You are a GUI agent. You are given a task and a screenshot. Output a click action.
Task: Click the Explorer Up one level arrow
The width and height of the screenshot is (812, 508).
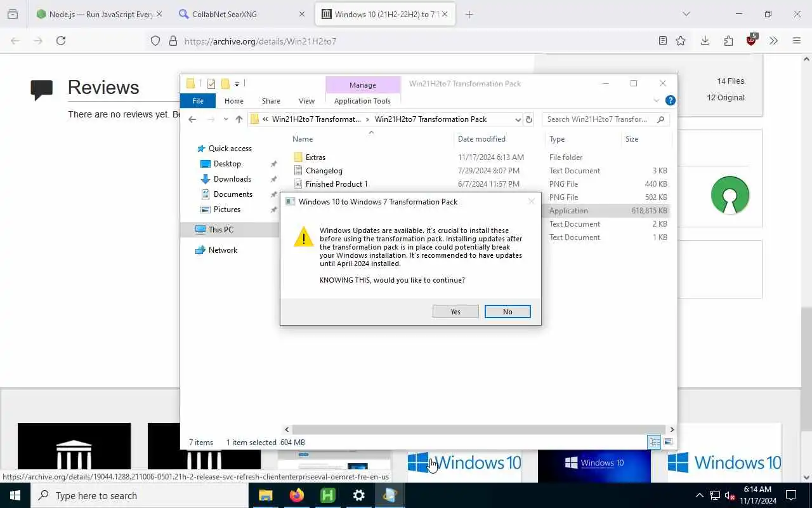coord(239,119)
